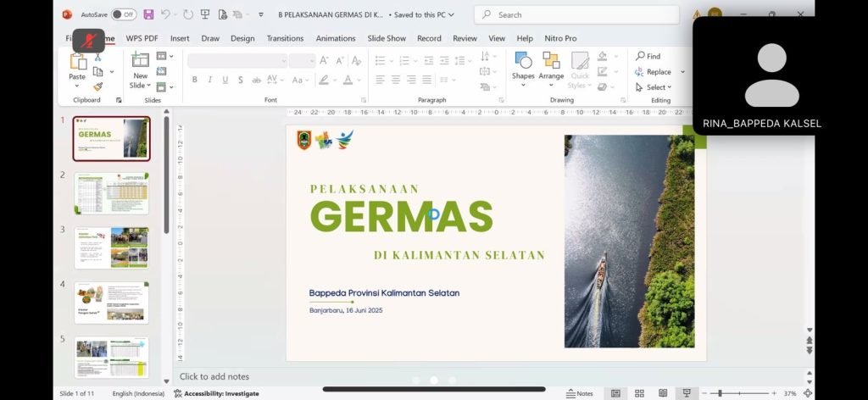Select slide 3 thumbnail in panel

point(111,247)
